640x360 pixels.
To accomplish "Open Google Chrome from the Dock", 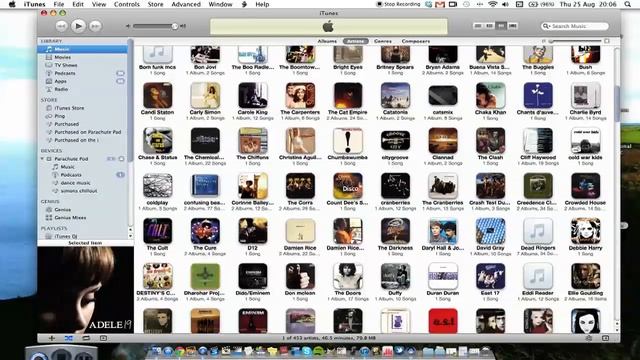I will pyautogui.click(x=180, y=351).
